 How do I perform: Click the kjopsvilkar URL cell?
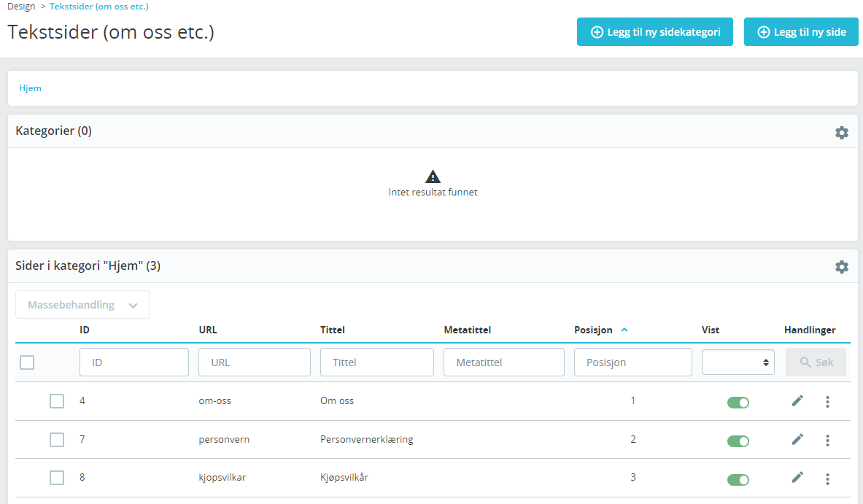coord(222,477)
